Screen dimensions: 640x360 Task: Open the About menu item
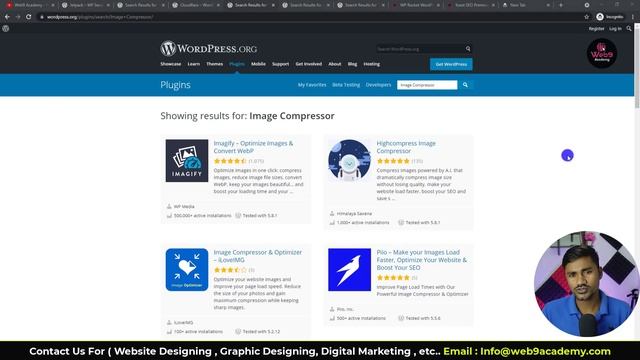(335, 64)
